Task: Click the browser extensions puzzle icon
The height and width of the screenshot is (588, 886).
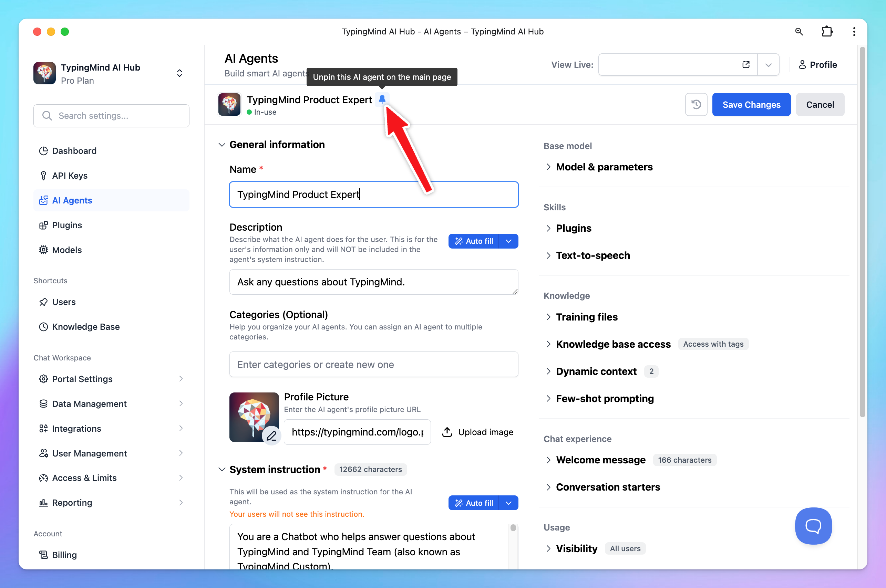Action: 827,32
